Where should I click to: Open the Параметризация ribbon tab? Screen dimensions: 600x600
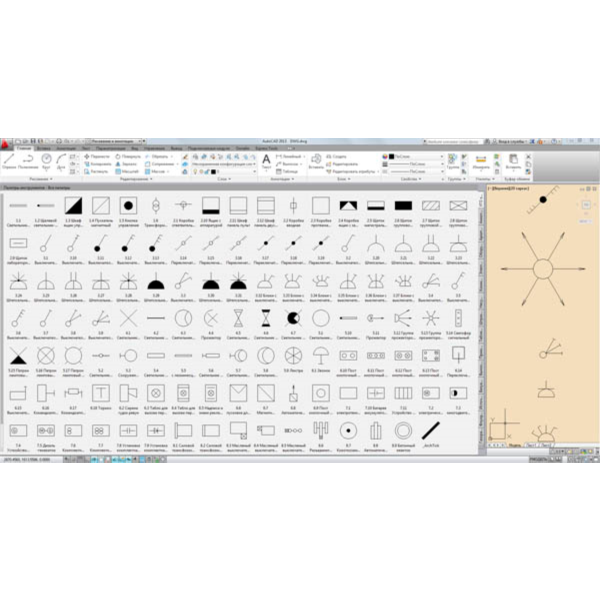111,148
